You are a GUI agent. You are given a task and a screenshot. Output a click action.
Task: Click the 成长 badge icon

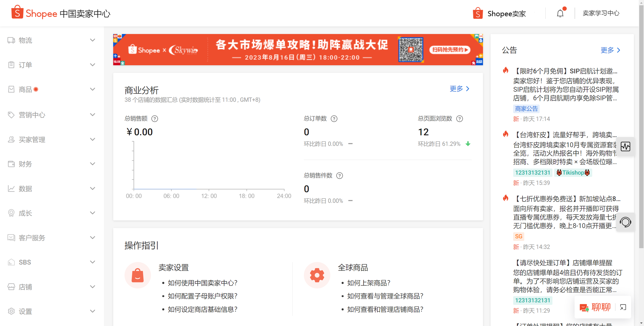click(x=11, y=213)
